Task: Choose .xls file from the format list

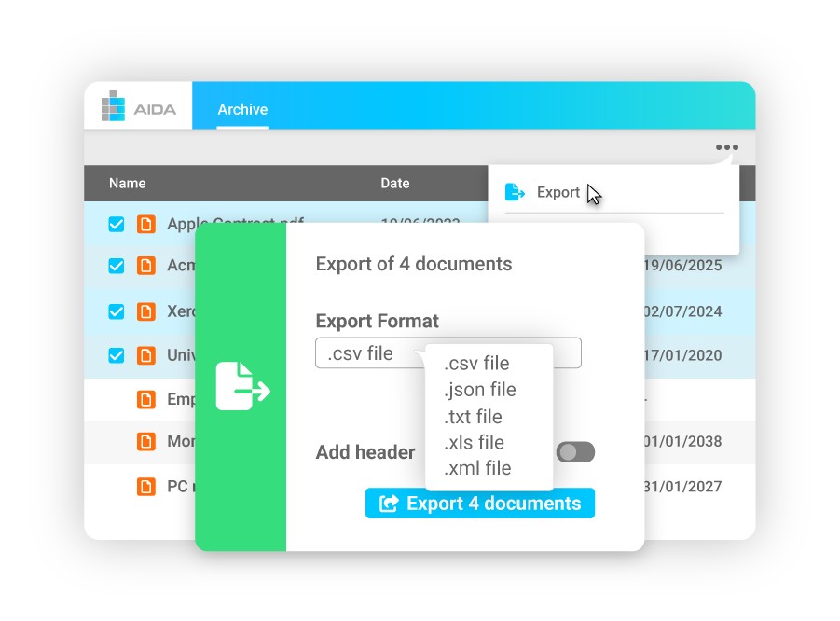Action: pyautogui.click(x=474, y=442)
